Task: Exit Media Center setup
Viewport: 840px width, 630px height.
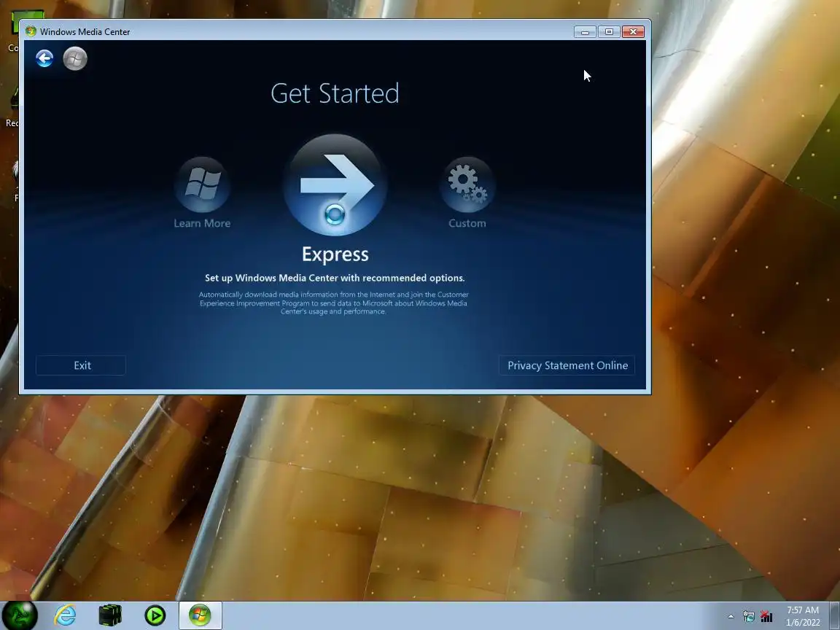Action: (81, 365)
